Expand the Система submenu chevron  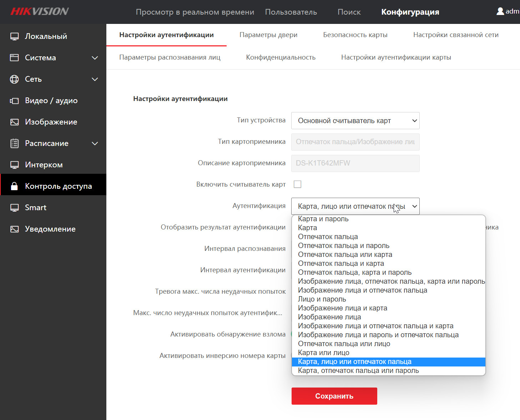tap(95, 58)
